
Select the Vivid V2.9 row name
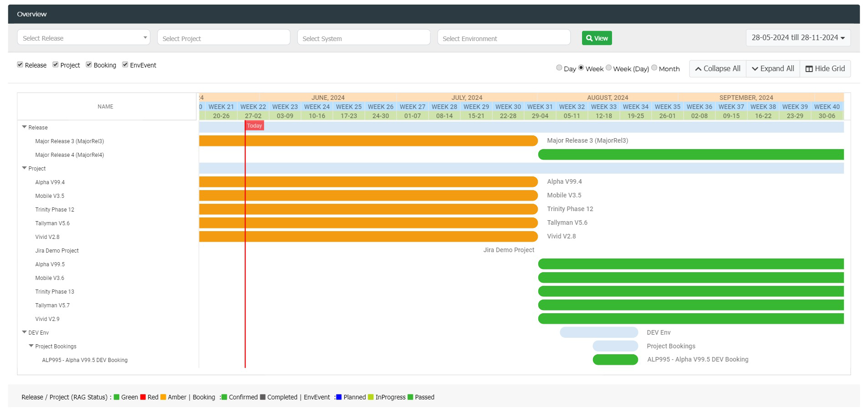[x=47, y=319]
